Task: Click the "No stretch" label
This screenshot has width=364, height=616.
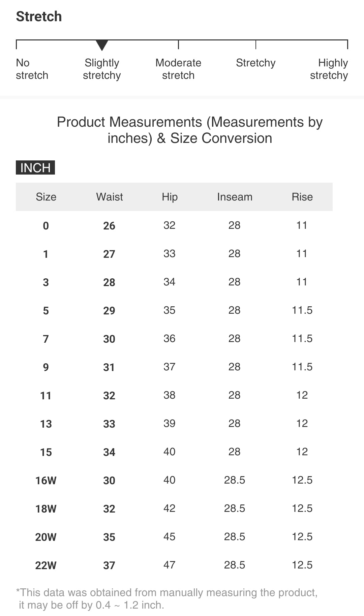Action: pos(32,69)
